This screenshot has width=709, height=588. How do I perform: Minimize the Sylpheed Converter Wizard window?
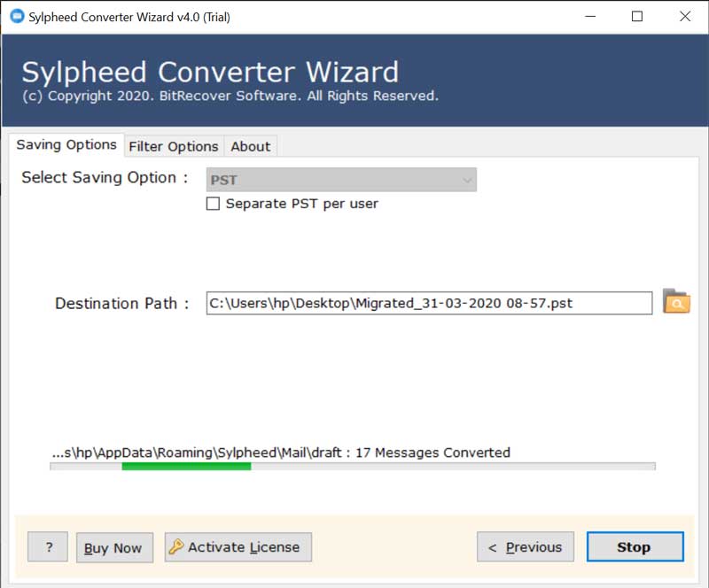[590, 17]
